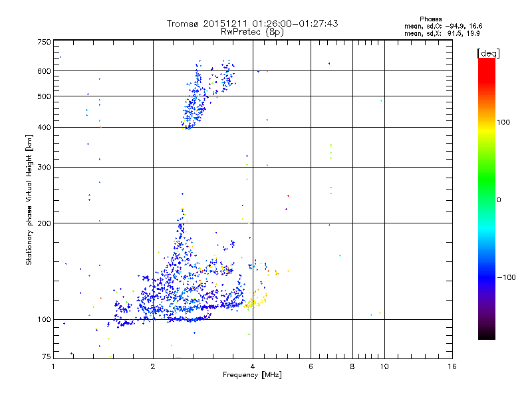532x399 pixels.
Task: Click the x-axis label '1'
Action: (53, 366)
